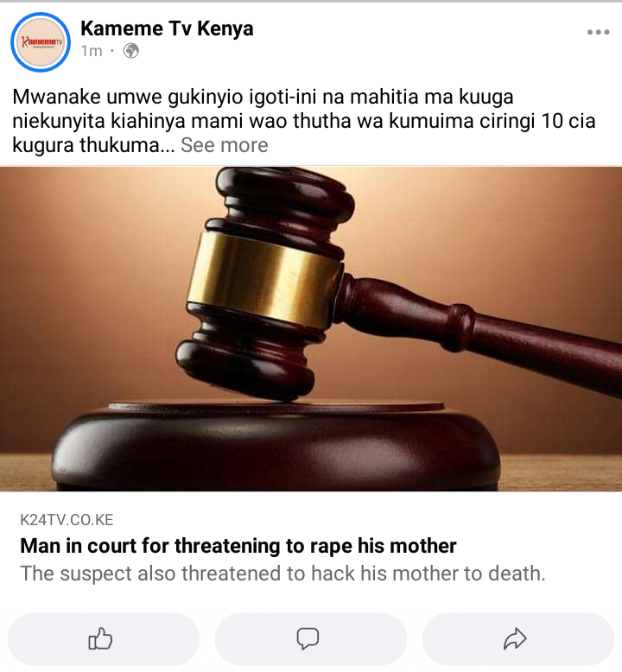The height and width of the screenshot is (672, 622).
Task: Click the link preview card footer area
Action: [311, 548]
